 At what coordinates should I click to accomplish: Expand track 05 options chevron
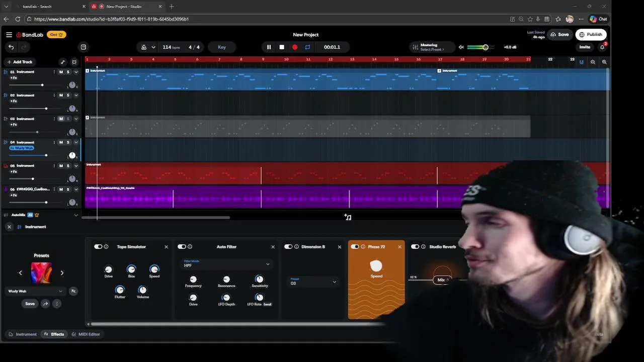(x=76, y=166)
